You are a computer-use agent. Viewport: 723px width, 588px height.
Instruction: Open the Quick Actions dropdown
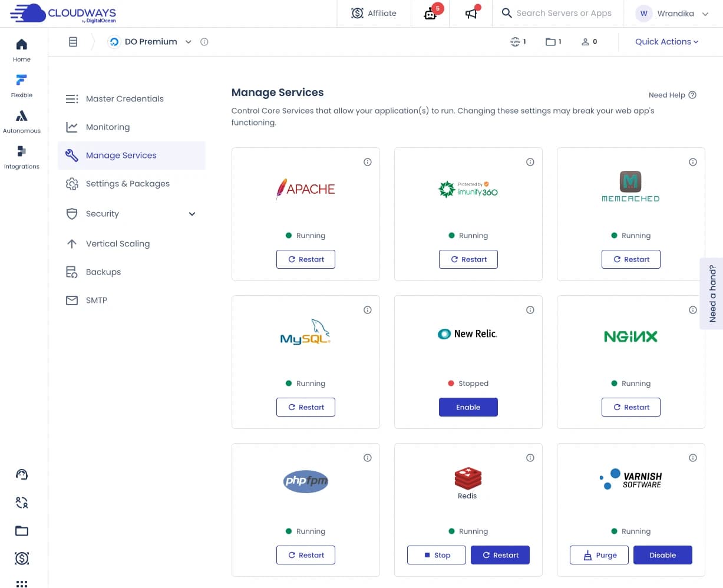666,42
